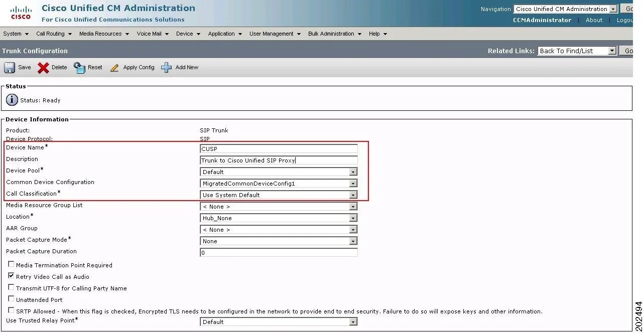Click the Apply Config label

click(x=139, y=67)
